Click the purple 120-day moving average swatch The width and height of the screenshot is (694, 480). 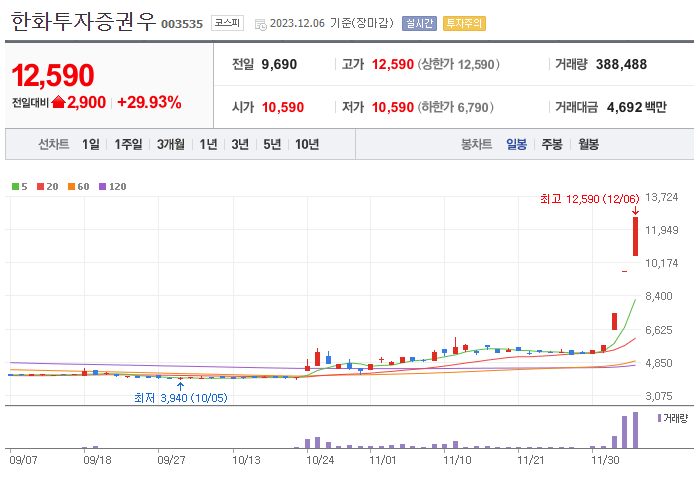102,187
